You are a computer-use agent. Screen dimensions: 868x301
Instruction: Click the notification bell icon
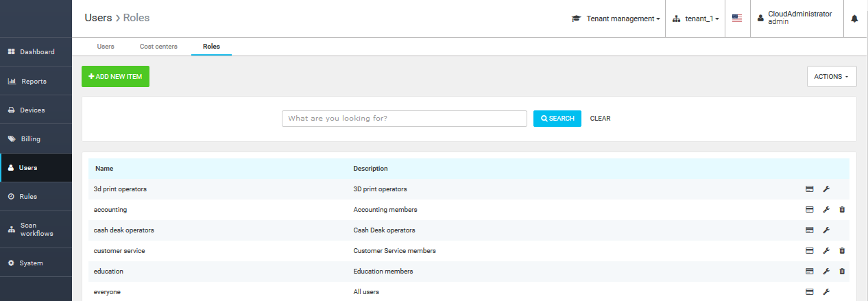(x=854, y=19)
